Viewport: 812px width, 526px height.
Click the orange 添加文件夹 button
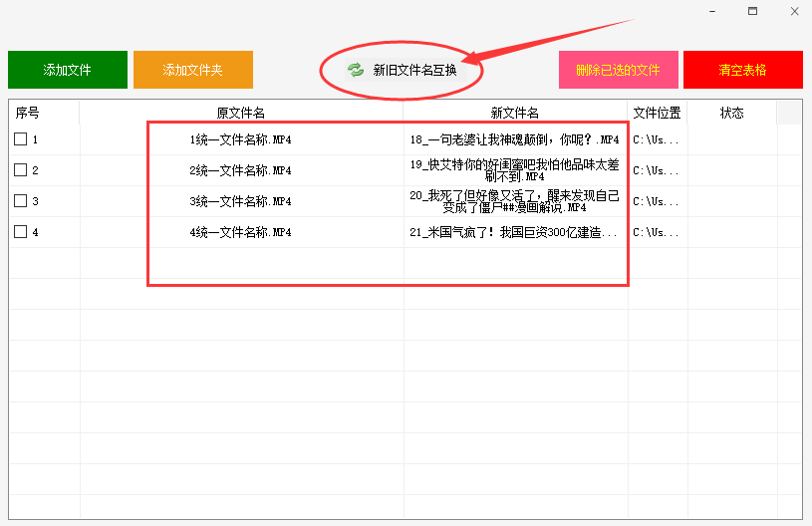click(x=193, y=70)
